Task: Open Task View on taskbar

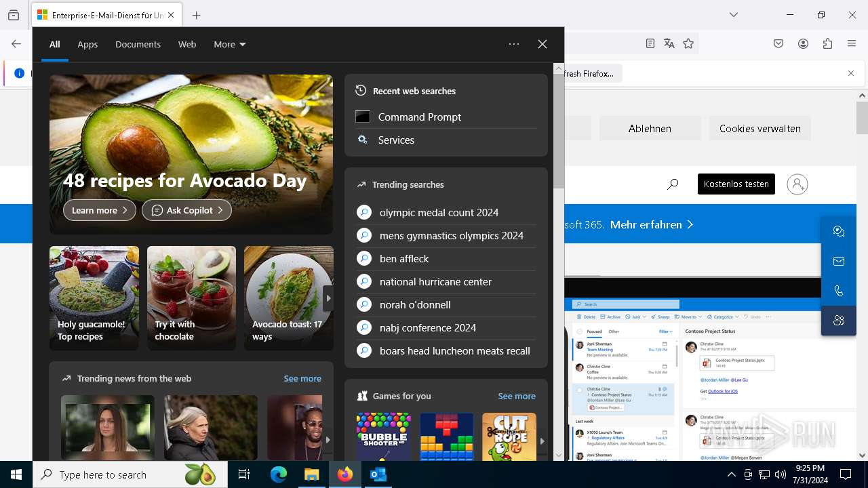Action: [244, 474]
